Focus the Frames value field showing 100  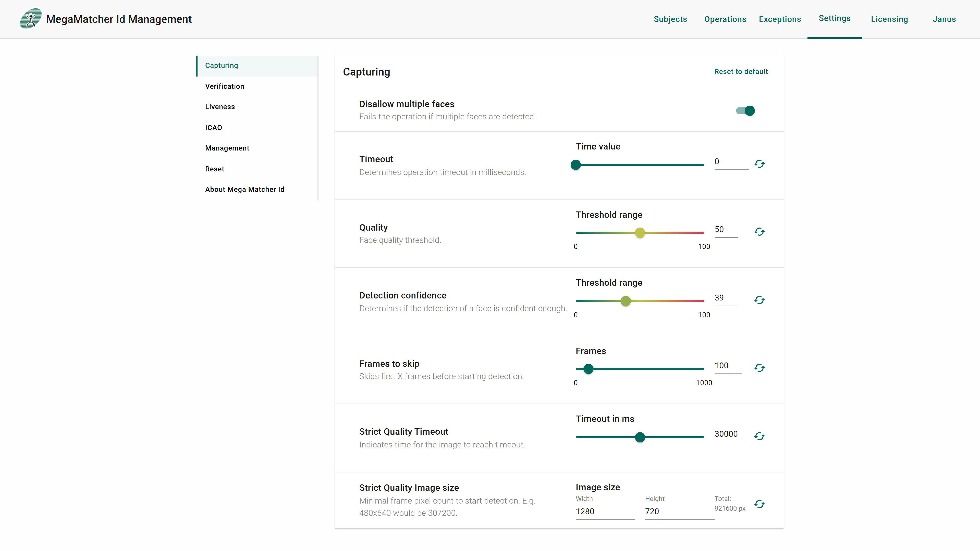click(x=728, y=366)
